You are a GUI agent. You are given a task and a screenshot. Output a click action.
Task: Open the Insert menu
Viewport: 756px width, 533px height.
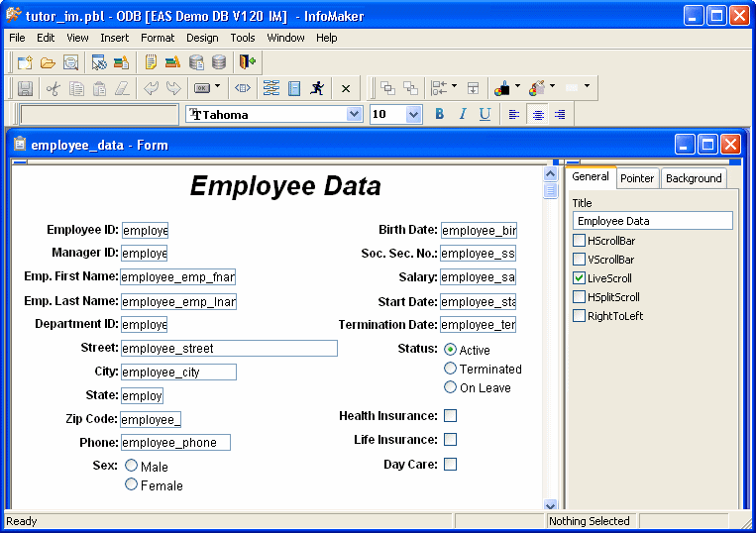click(x=114, y=38)
